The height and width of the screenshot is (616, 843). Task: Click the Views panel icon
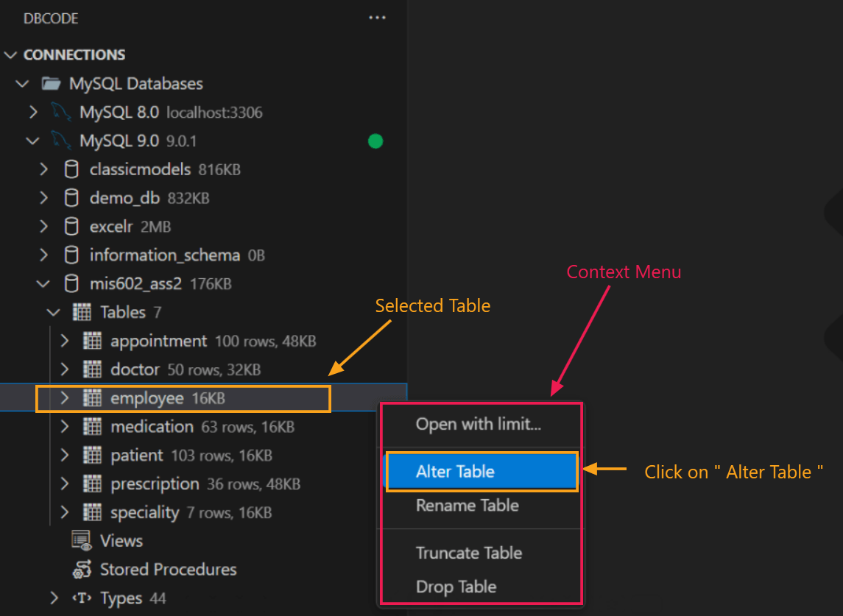(x=81, y=540)
